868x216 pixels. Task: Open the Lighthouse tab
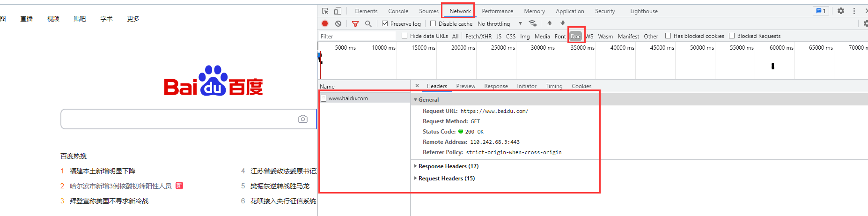(x=644, y=11)
